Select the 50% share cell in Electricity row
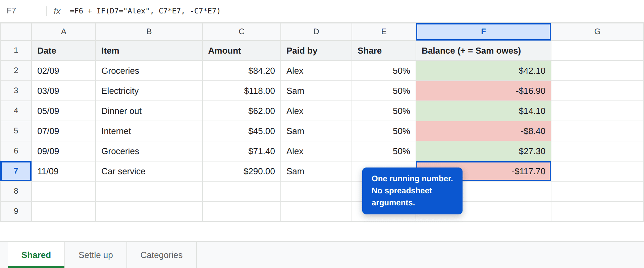 coord(384,91)
